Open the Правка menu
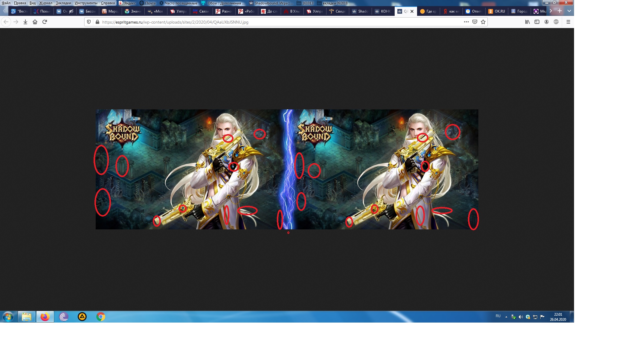Screen dimensions: 644x359 [x=20, y=3]
